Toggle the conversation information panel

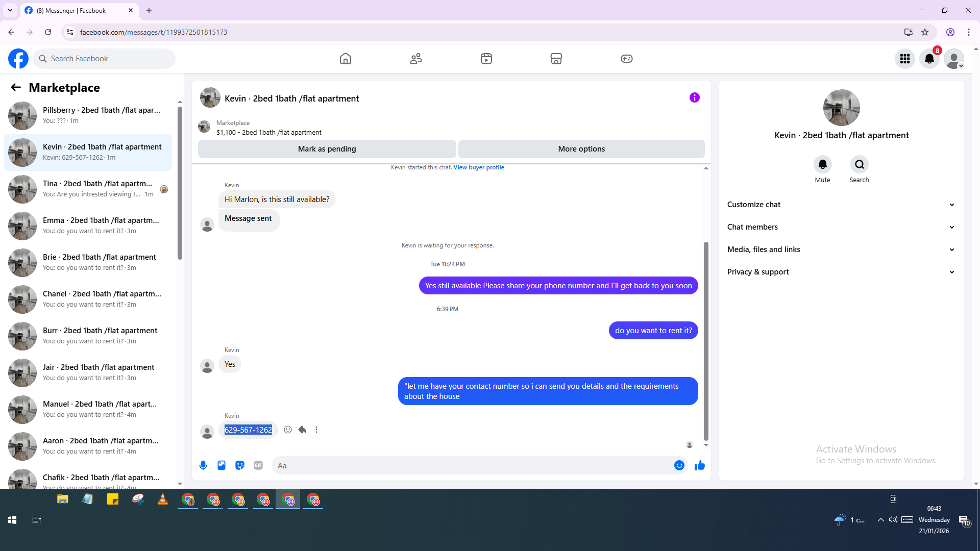pos(694,97)
